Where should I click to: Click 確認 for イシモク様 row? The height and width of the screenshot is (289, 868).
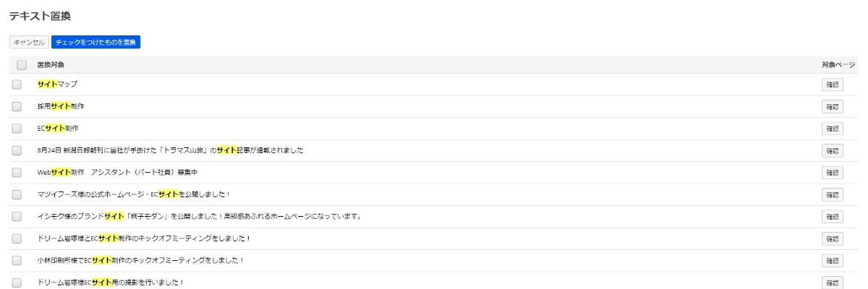point(832,217)
